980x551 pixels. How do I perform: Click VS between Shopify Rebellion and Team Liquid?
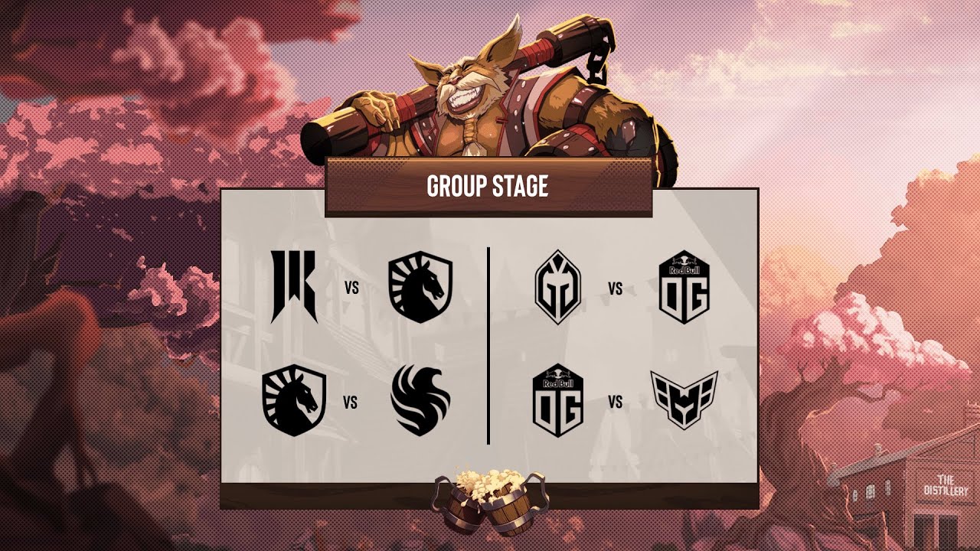click(351, 289)
